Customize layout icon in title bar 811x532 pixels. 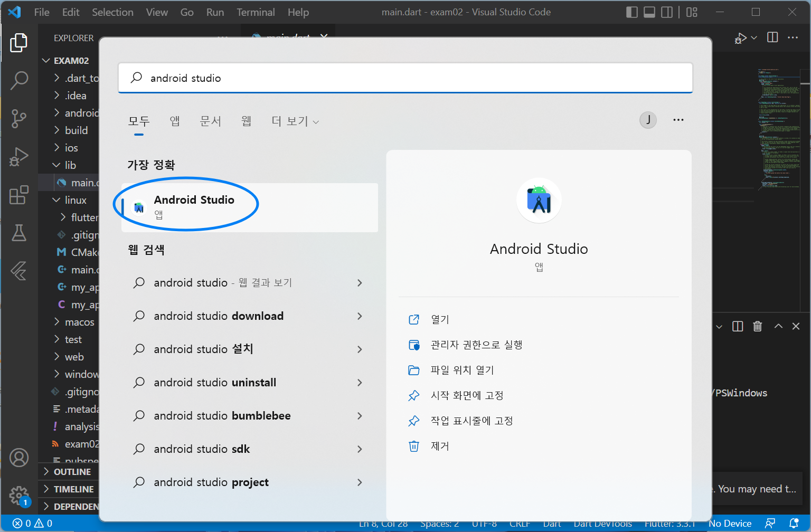coord(692,12)
